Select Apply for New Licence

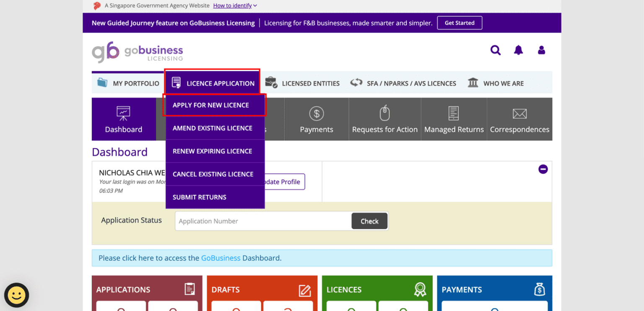(x=211, y=105)
